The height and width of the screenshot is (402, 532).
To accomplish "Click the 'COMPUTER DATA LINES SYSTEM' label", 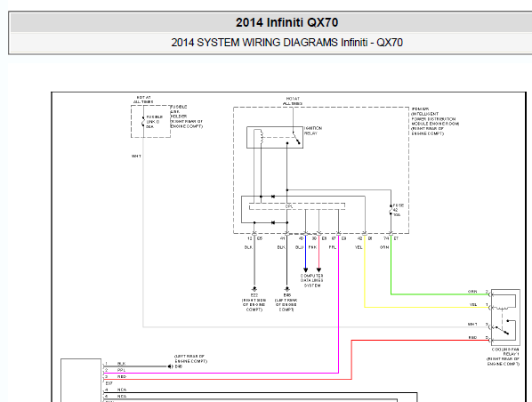I will click(311, 280).
